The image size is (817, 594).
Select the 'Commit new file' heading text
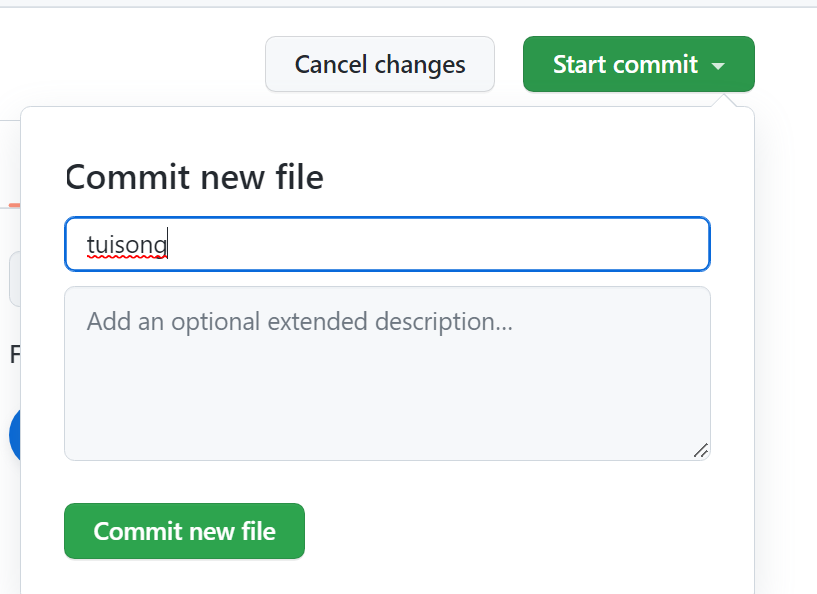click(194, 178)
